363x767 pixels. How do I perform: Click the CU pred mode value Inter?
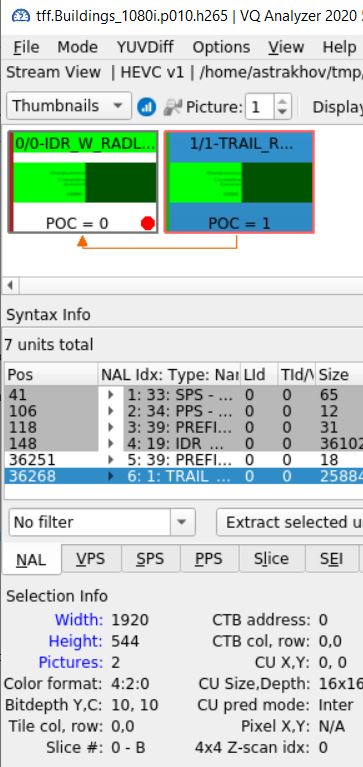[336, 705]
